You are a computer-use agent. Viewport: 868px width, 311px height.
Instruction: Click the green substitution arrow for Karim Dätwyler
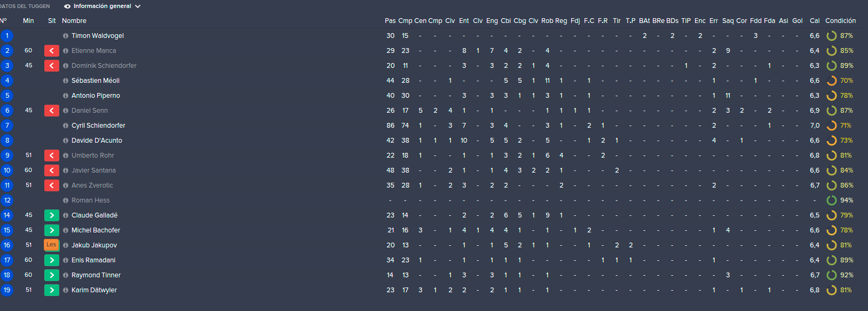coord(52,290)
